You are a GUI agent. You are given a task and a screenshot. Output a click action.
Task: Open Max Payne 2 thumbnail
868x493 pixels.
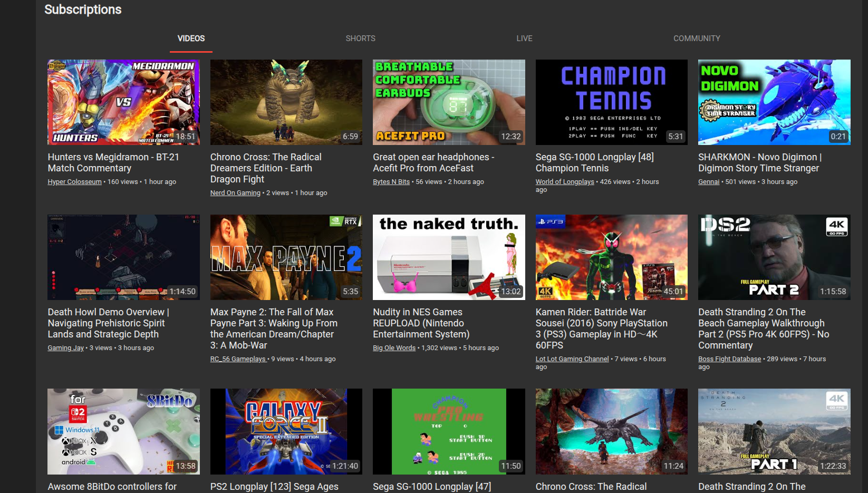pyautogui.click(x=286, y=257)
